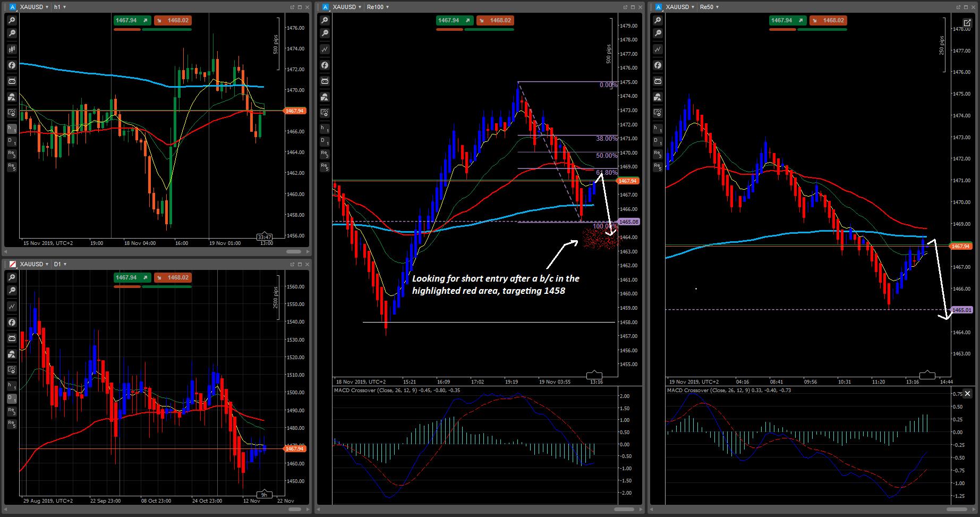The height and width of the screenshot is (517, 980).
Task: Click the 1465.01 price tag on Re50
Action: pos(962,310)
